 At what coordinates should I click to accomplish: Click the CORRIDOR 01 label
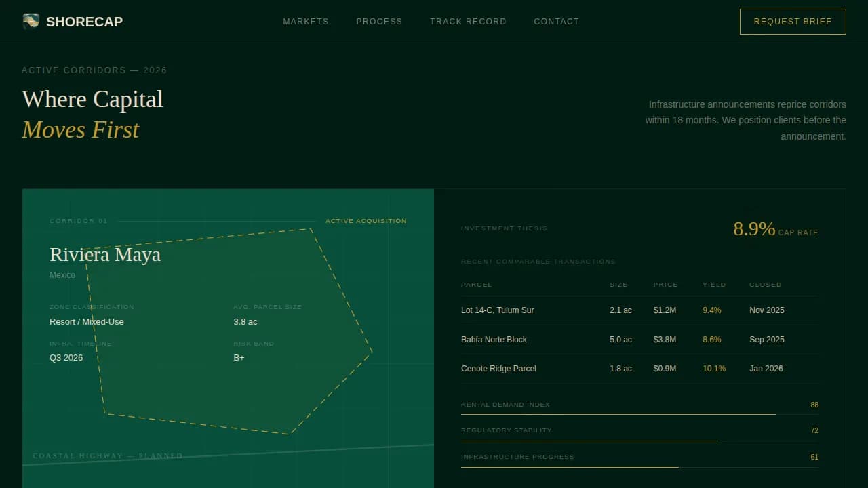[x=79, y=221]
